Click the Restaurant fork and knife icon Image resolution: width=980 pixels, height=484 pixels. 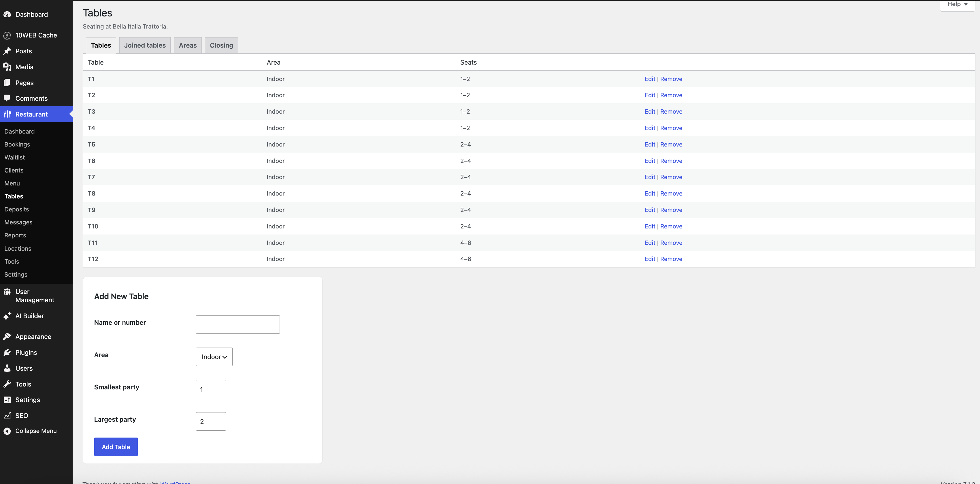(7, 114)
